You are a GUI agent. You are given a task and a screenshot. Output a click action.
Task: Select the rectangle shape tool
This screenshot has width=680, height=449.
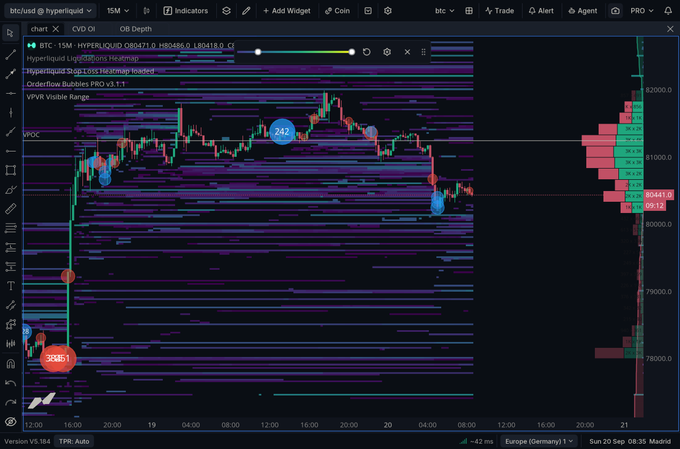click(10, 170)
